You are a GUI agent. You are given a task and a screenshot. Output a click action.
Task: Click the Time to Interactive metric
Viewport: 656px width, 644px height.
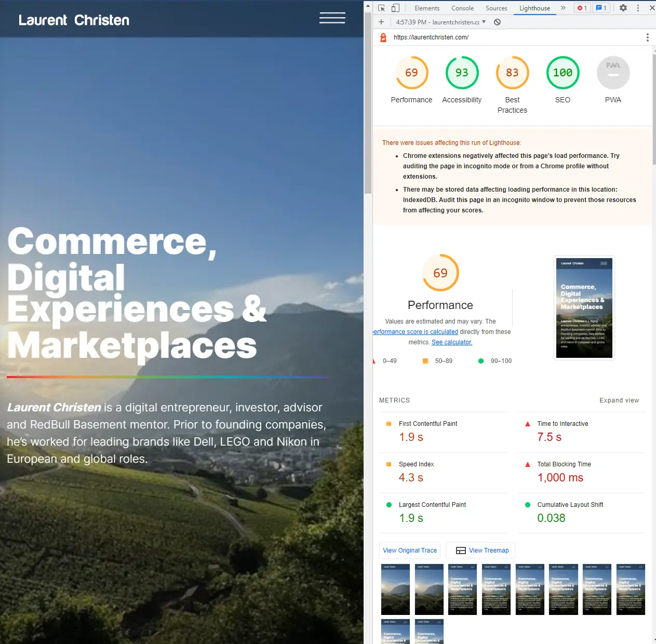click(x=582, y=432)
